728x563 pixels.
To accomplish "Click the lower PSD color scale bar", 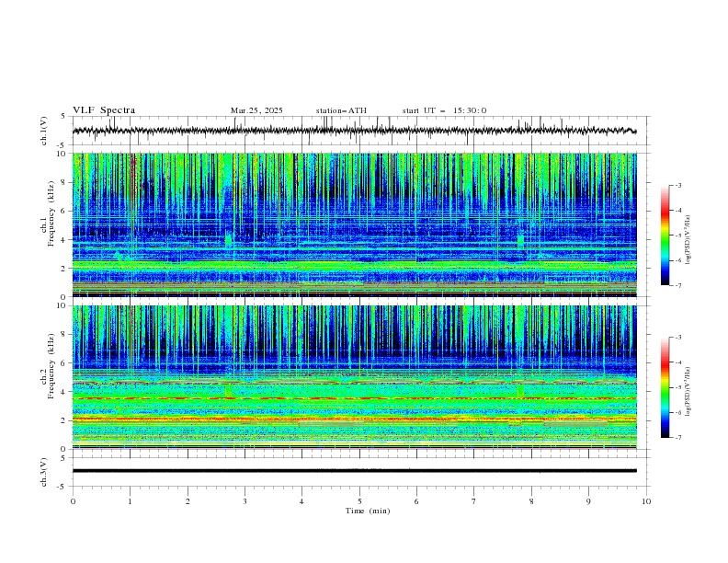I will click(x=665, y=387).
